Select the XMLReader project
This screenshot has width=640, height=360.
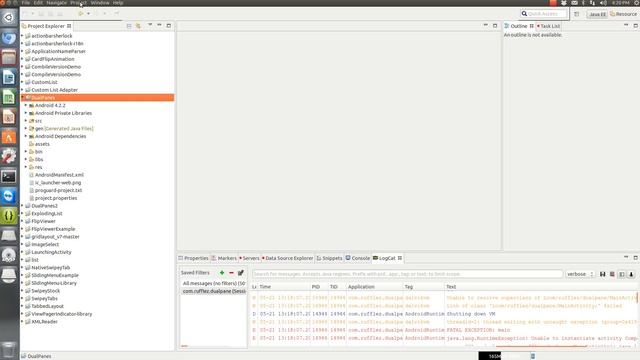tap(44, 322)
